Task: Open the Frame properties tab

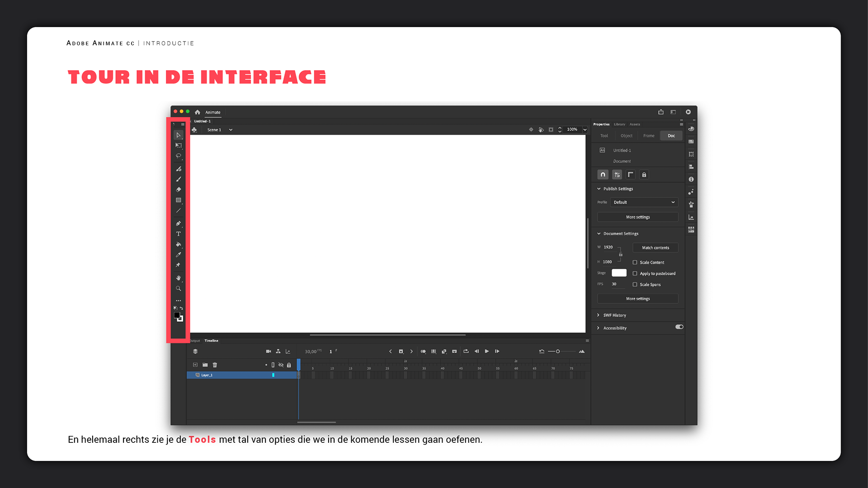Action: click(648, 136)
